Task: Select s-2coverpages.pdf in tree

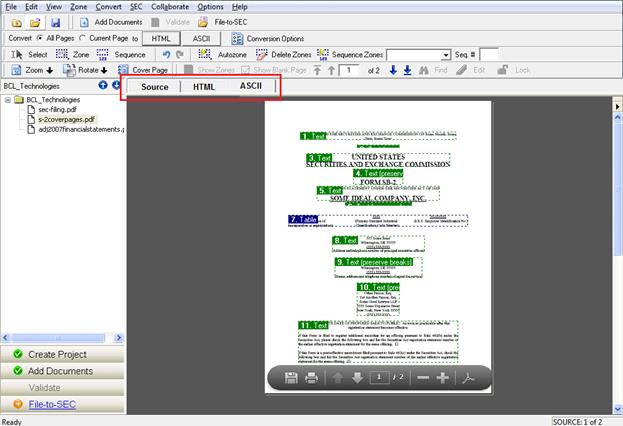Action: pos(66,119)
